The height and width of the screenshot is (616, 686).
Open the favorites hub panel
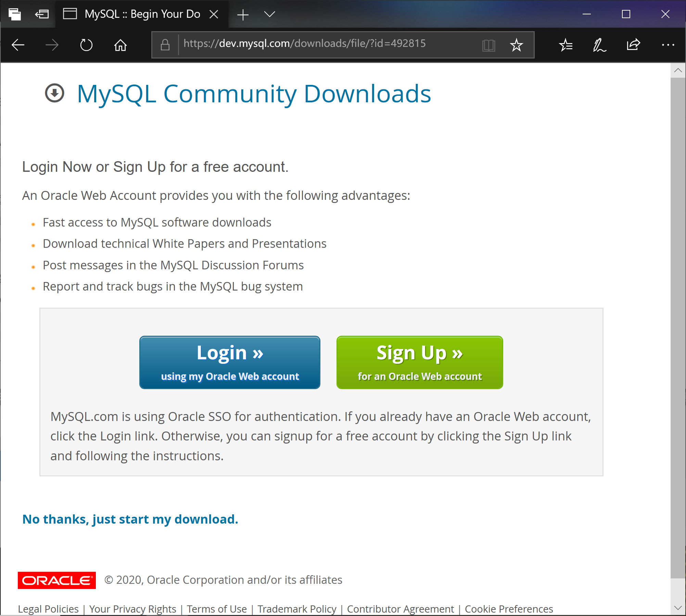point(566,45)
